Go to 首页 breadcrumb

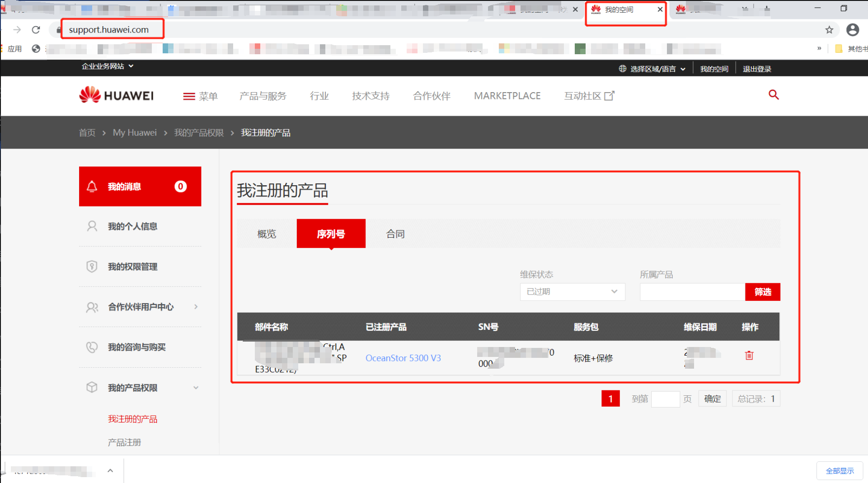pos(87,132)
